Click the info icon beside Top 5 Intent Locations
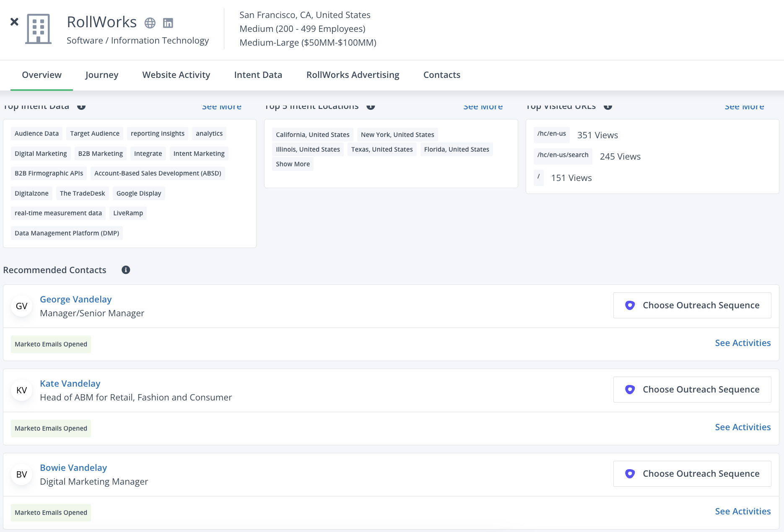Screen dimensions: 784x532 click(x=371, y=106)
